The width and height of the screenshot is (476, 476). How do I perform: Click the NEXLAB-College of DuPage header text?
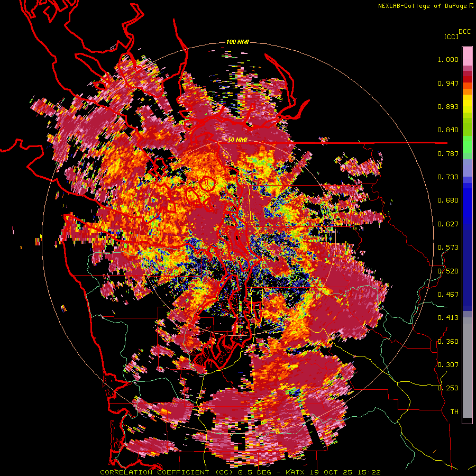423,6
